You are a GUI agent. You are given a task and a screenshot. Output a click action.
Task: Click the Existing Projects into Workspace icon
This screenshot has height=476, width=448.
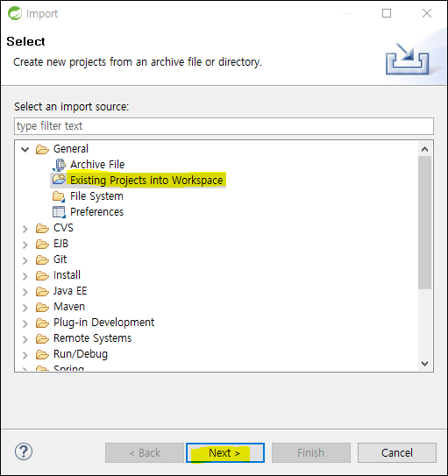(x=59, y=180)
